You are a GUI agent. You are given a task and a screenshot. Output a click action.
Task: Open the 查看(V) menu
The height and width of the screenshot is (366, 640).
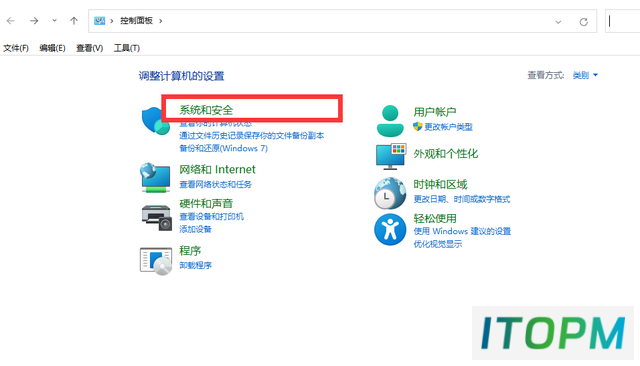(x=89, y=48)
